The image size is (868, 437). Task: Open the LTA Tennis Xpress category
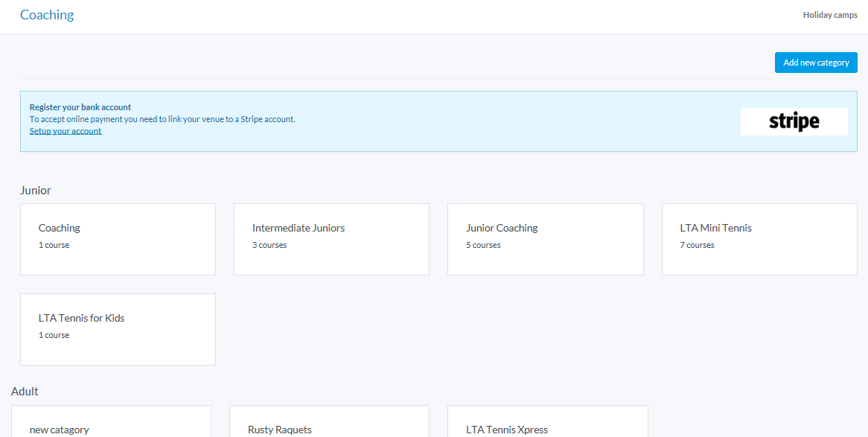pyautogui.click(x=547, y=423)
